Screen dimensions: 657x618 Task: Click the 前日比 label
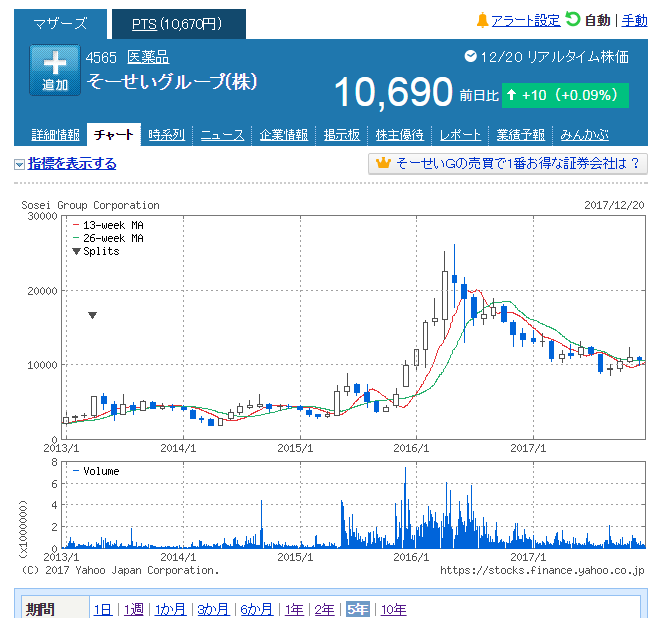(x=479, y=96)
